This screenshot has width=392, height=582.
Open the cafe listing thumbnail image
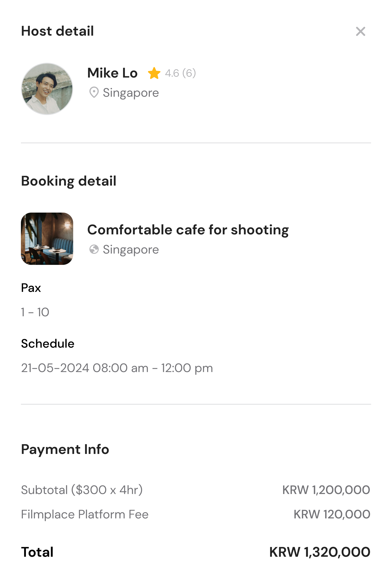click(x=47, y=239)
